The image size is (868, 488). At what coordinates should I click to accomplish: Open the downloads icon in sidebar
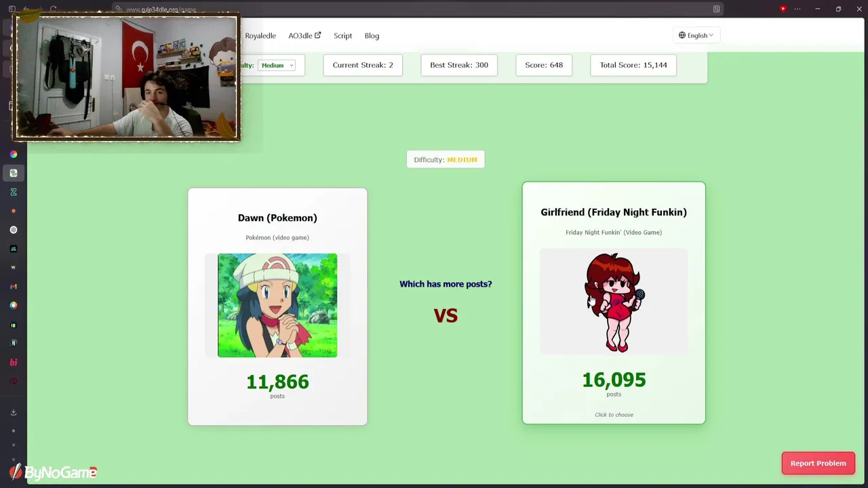(13, 412)
